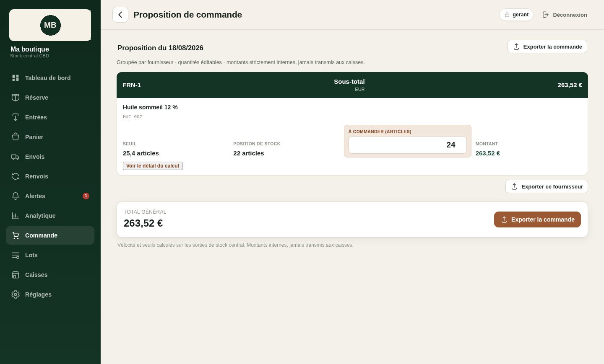604x364 pixels.
Task: Select the Commande menu label
Action: point(41,235)
